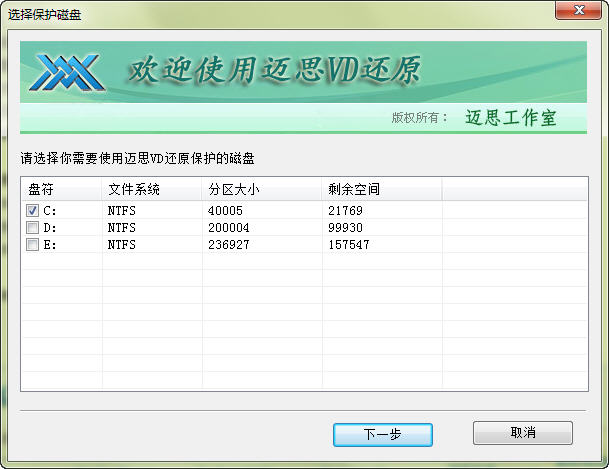Tick the E: drive checkbox
The height and width of the screenshot is (469, 609).
click(33, 245)
